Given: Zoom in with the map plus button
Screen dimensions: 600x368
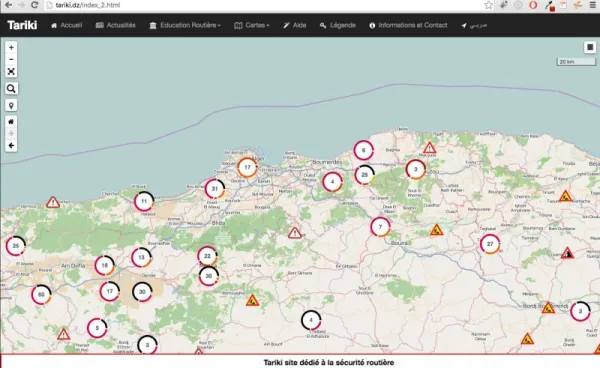Looking at the screenshot, I should pos(11,47).
